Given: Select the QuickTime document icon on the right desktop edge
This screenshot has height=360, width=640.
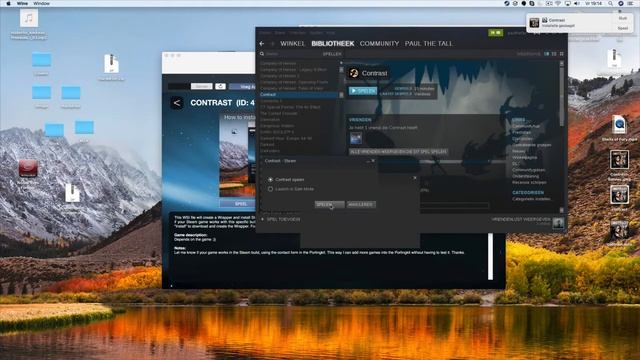Looking at the screenshot, I should pyautogui.click(x=619, y=125).
